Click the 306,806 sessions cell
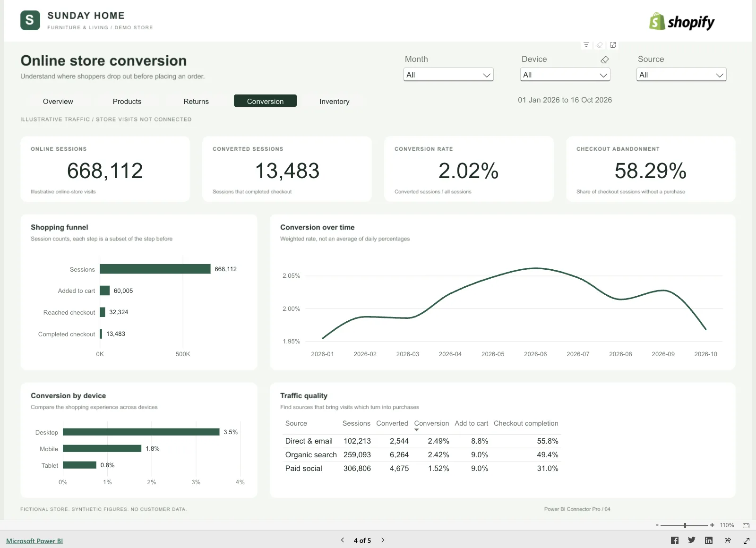 357,468
